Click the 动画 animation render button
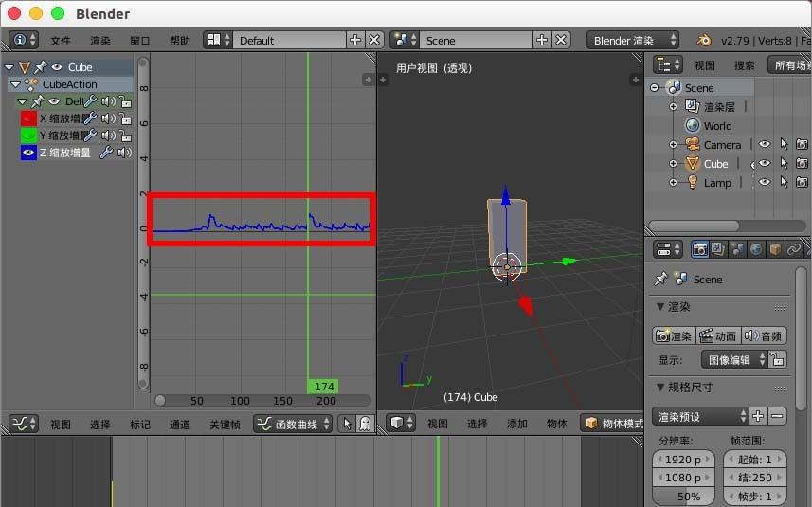This screenshot has width=812, height=507. [x=718, y=335]
